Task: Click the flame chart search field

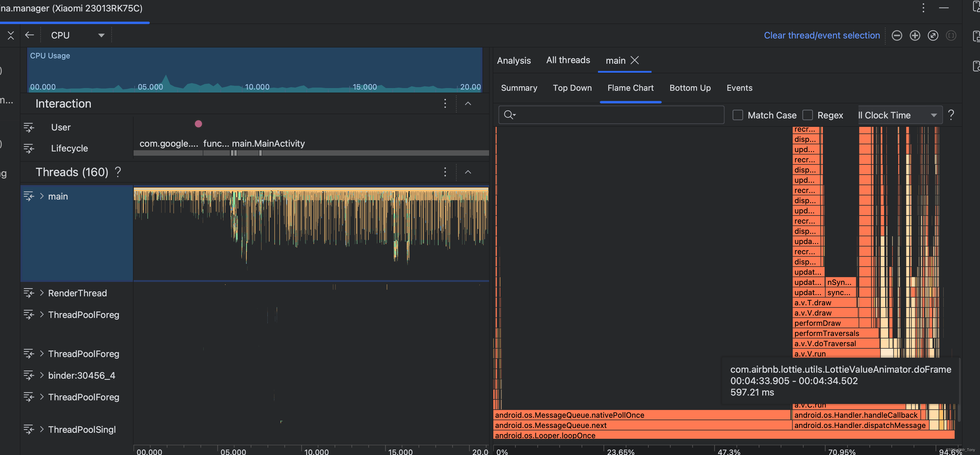Action: click(616, 115)
